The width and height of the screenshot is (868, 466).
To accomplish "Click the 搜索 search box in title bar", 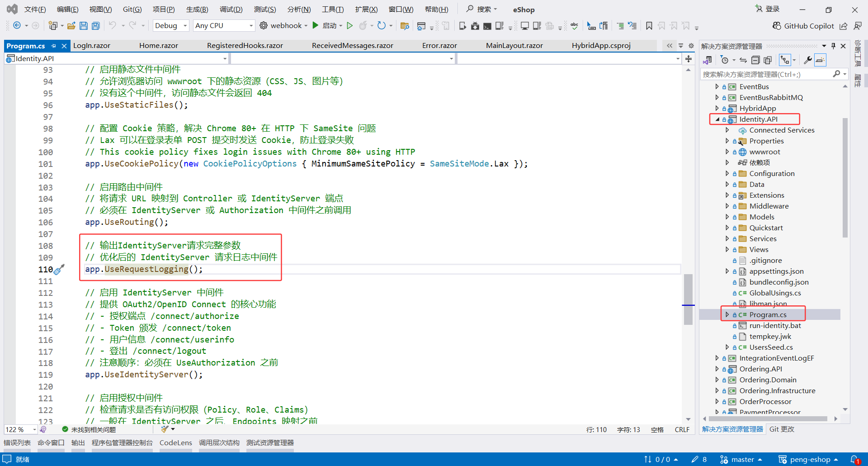I will [482, 9].
